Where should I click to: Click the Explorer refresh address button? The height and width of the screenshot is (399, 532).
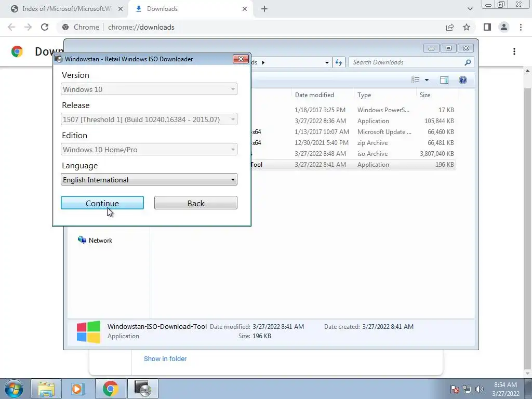pyautogui.click(x=339, y=62)
